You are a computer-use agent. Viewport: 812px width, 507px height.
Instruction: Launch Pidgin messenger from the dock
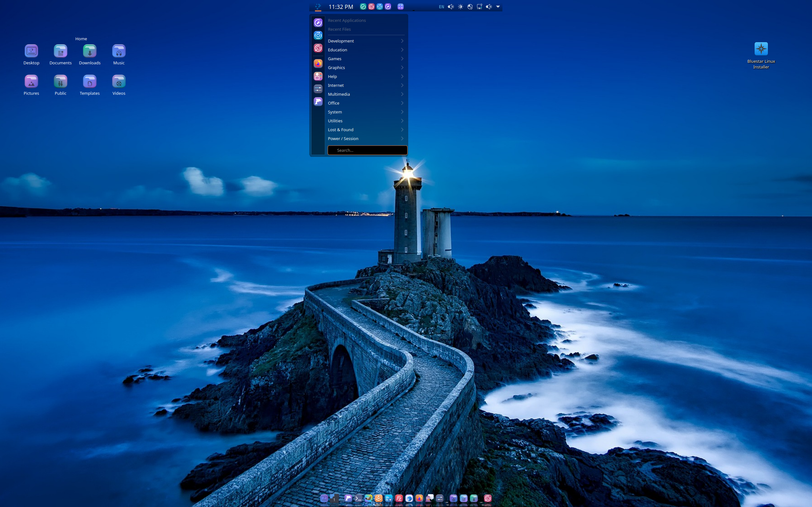(429, 498)
